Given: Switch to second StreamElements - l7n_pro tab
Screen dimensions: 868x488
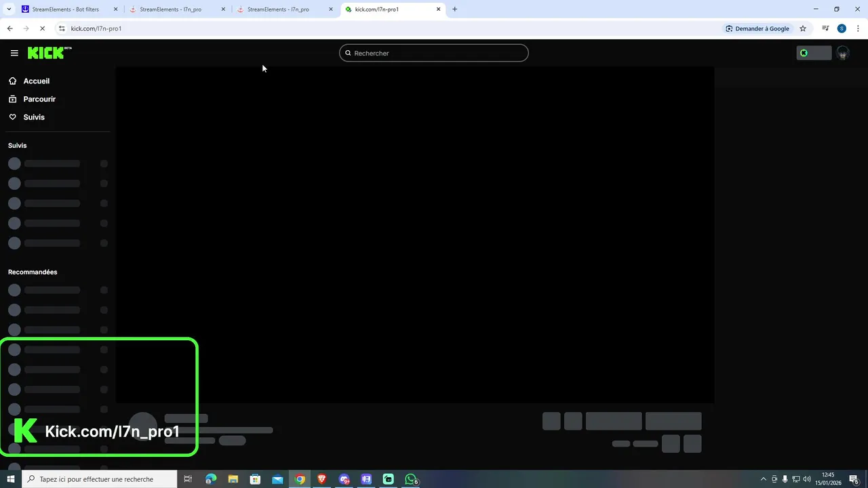Looking at the screenshot, I should [x=170, y=9].
